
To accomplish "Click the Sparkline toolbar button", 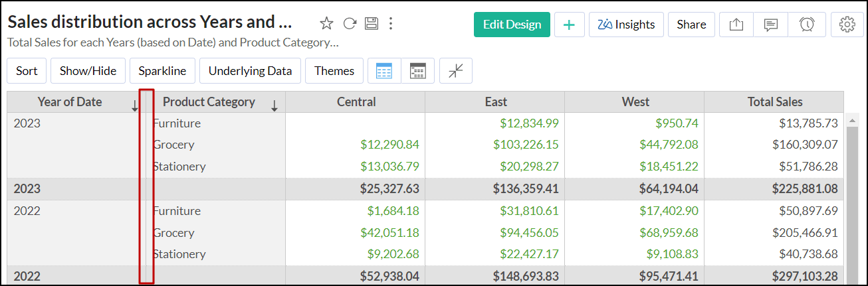I will (x=162, y=71).
